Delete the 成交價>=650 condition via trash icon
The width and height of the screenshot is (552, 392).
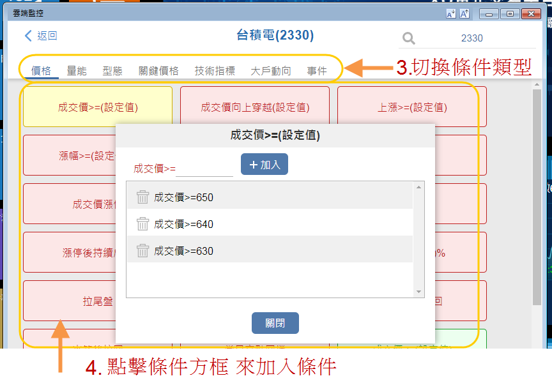(142, 197)
